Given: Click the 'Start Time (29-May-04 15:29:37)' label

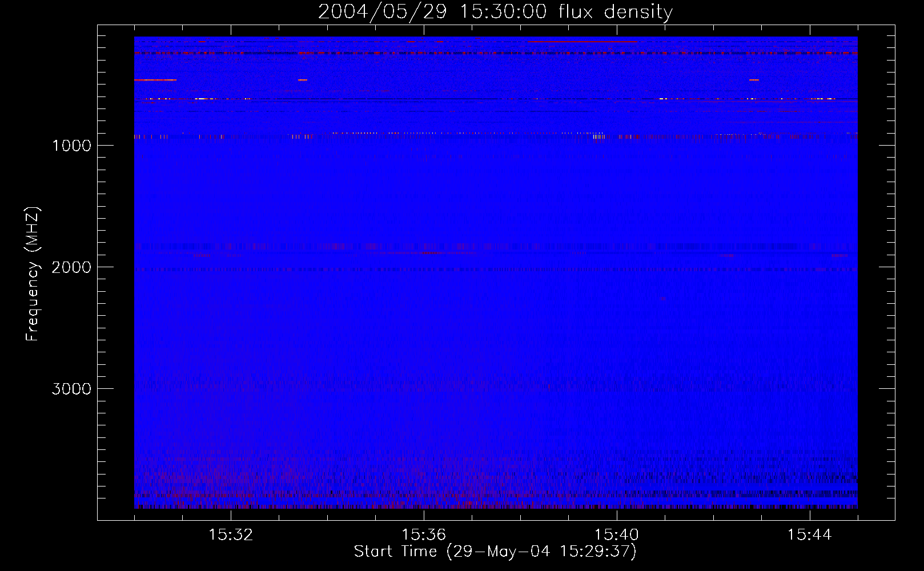Looking at the screenshot, I should pyautogui.click(x=495, y=552).
